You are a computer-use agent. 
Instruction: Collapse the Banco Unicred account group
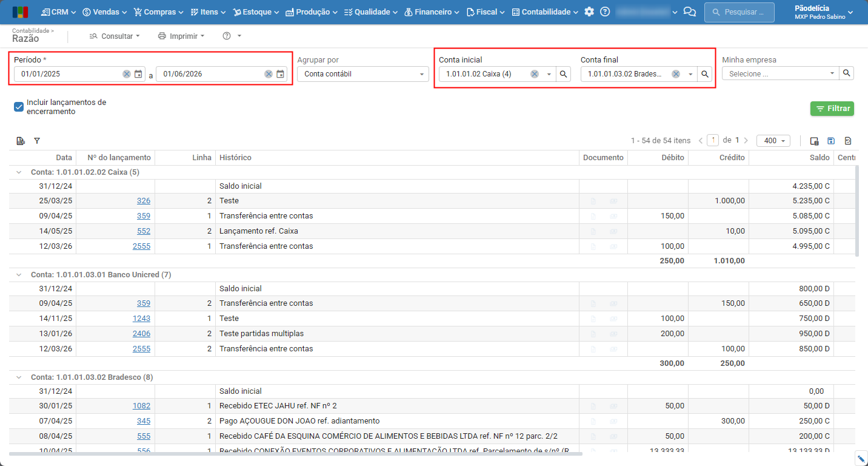point(19,275)
